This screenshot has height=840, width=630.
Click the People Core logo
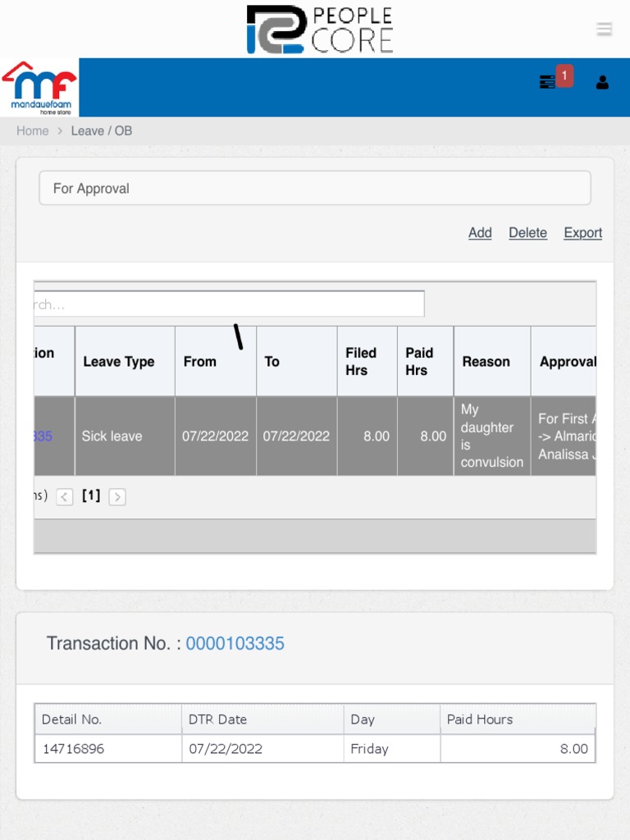[320, 30]
